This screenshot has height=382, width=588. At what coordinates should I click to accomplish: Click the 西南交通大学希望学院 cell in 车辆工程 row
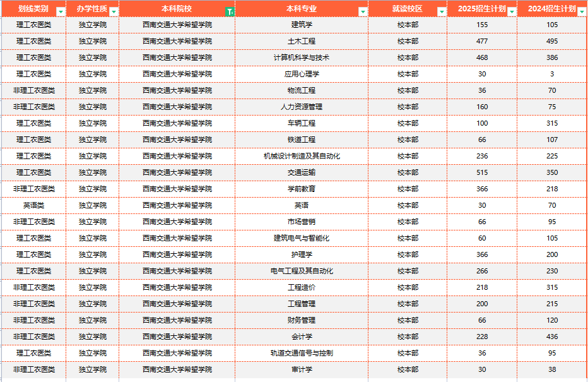(x=177, y=124)
